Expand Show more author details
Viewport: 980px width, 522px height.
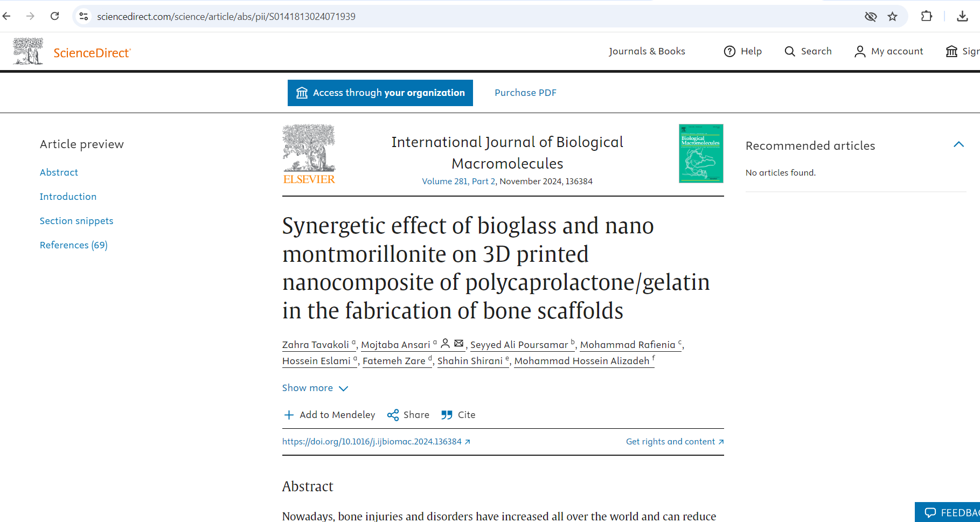(315, 388)
